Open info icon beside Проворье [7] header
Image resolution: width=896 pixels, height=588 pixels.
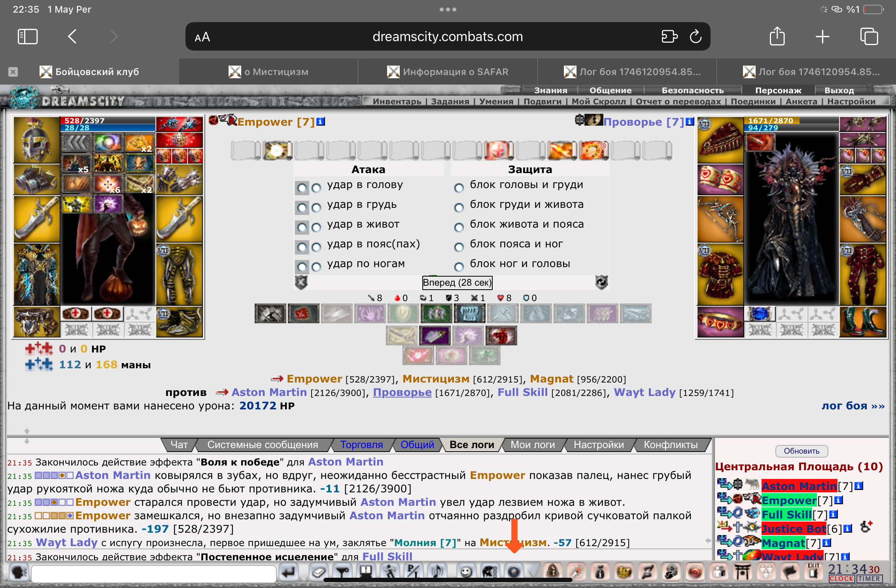click(x=690, y=121)
